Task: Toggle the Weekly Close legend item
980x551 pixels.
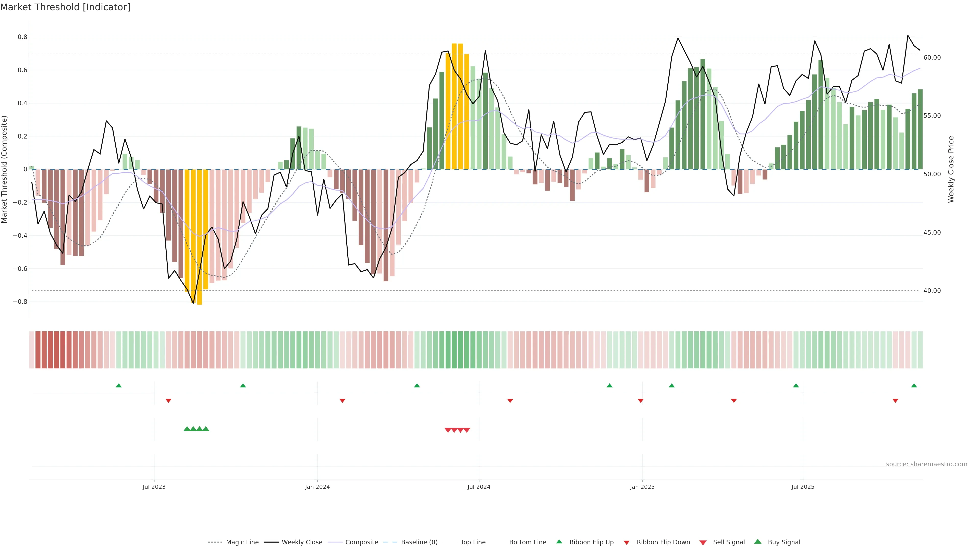Action: (302, 542)
